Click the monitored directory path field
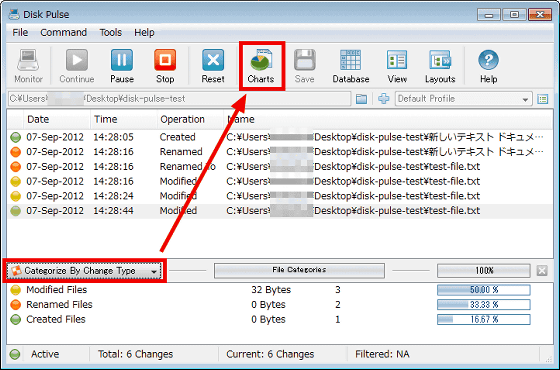This screenshot has width=560, height=370. tap(179, 99)
